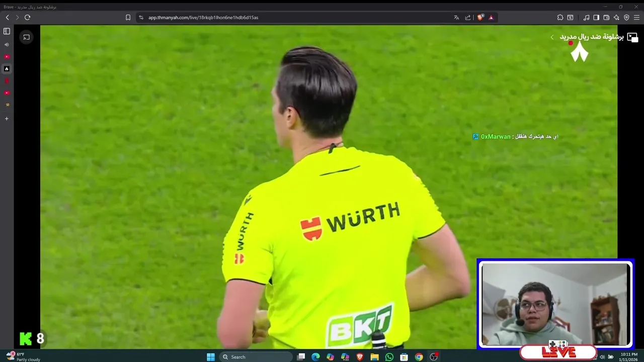Reload the current page
The height and width of the screenshot is (362, 644).
[28, 17]
